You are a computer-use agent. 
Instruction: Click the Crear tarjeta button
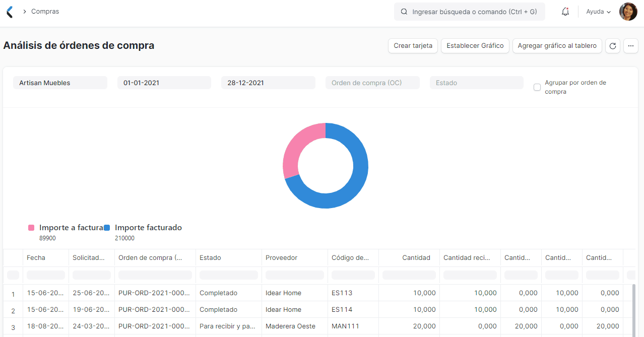point(413,45)
